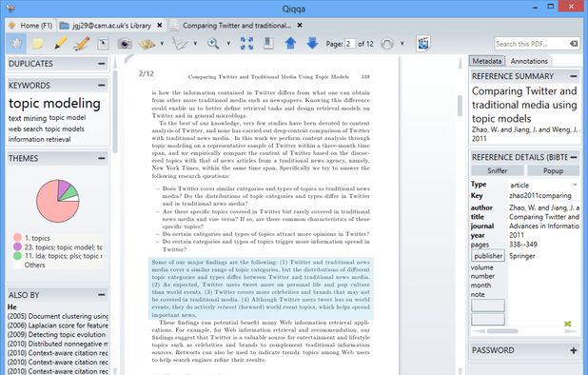Open '(2006) Laplacian score for feature' entry
This screenshot has height=375, width=588.
58,326
